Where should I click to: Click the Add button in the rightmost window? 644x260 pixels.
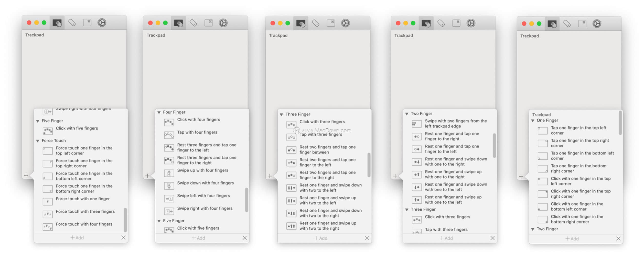click(572, 239)
